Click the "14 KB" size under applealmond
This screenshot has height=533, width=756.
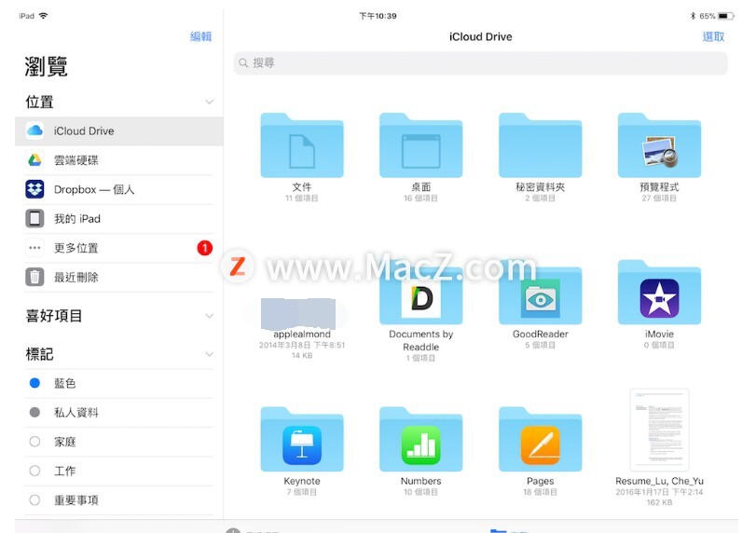[x=302, y=356]
